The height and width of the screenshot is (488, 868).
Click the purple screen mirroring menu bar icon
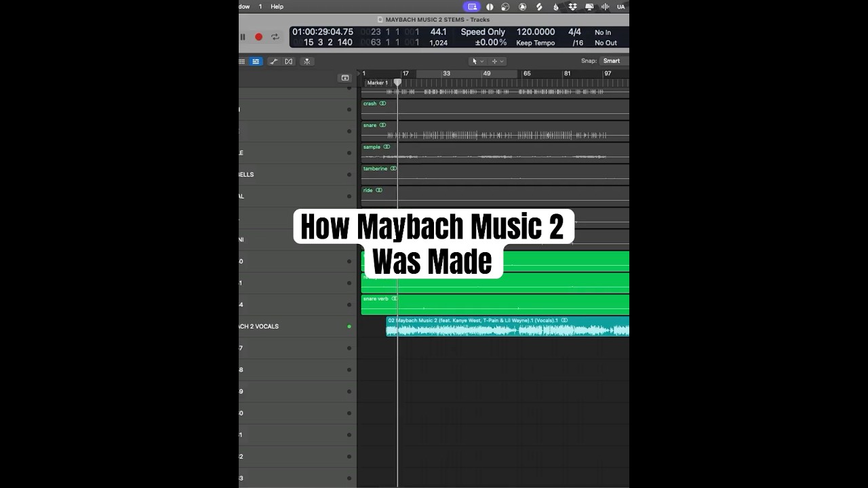[473, 7]
